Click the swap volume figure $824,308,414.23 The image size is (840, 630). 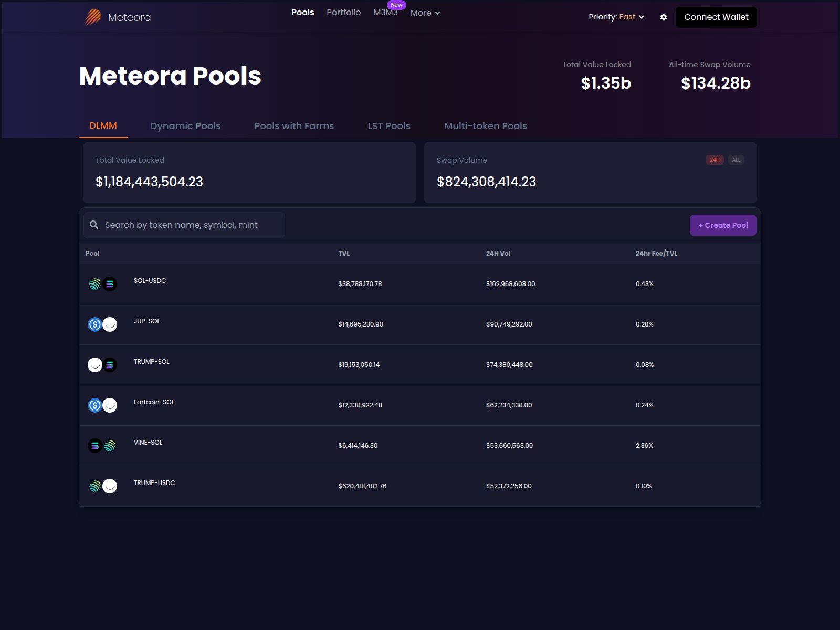[x=486, y=182]
